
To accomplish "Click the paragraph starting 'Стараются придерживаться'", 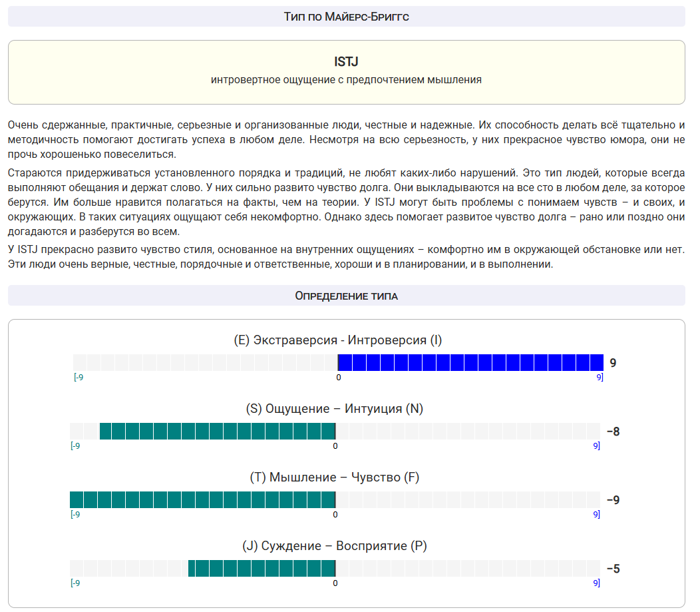I will [x=347, y=202].
